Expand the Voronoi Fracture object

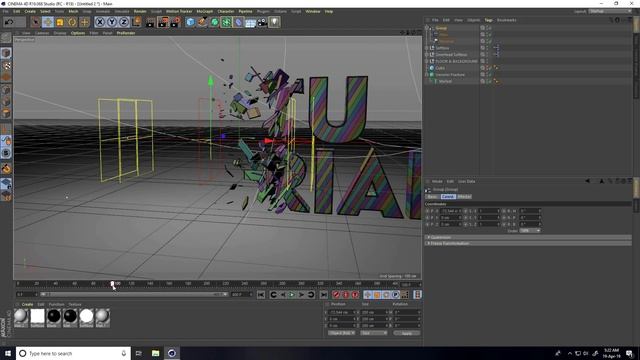coord(427,75)
